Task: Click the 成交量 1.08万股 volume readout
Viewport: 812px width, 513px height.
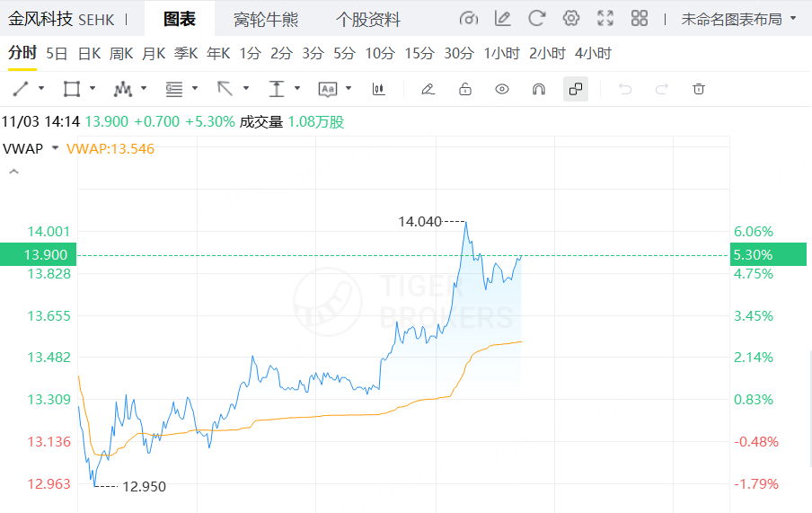Action: (x=292, y=122)
